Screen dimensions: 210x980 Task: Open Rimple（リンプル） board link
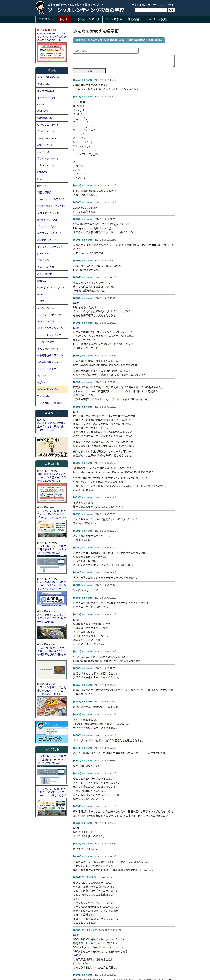(x=52, y=220)
